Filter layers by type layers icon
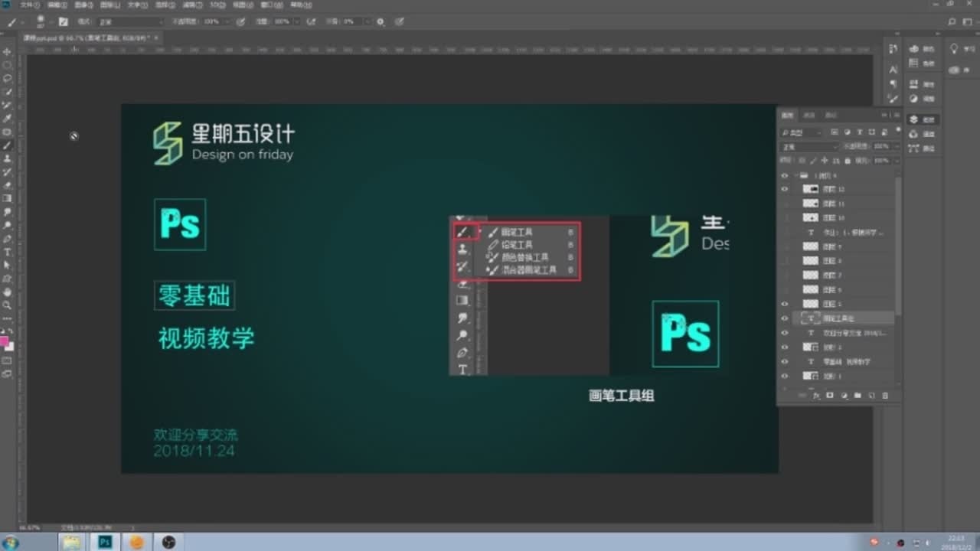This screenshot has width=980, height=551. (x=860, y=132)
